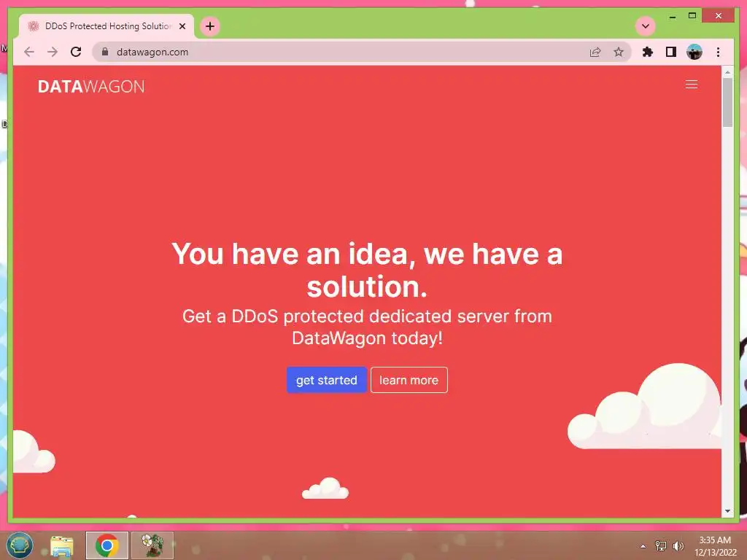Select Chrome in the taskbar

[107, 545]
